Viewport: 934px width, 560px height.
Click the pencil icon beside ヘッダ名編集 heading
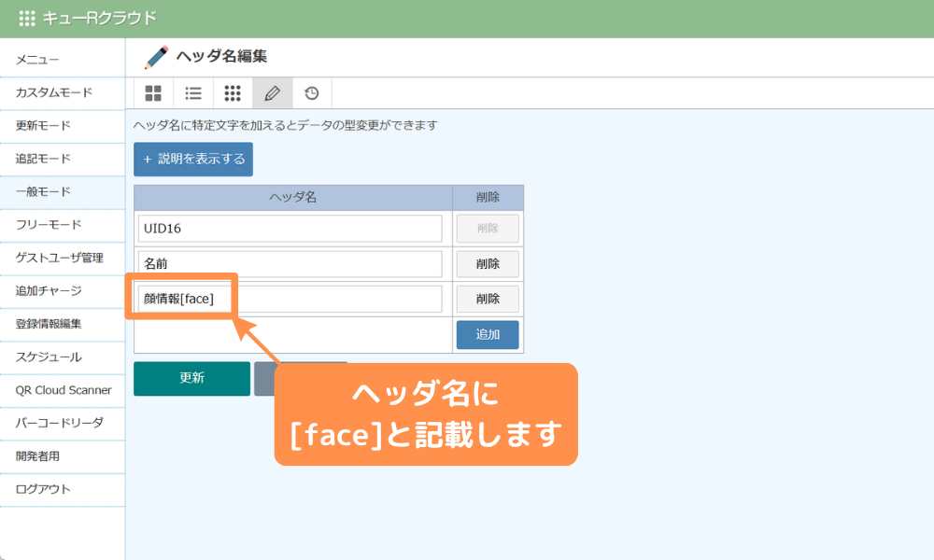point(153,56)
